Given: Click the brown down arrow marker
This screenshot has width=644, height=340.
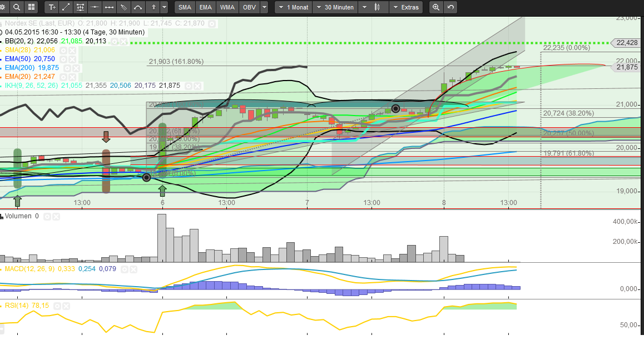Looking at the screenshot, I should [x=106, y=137].
